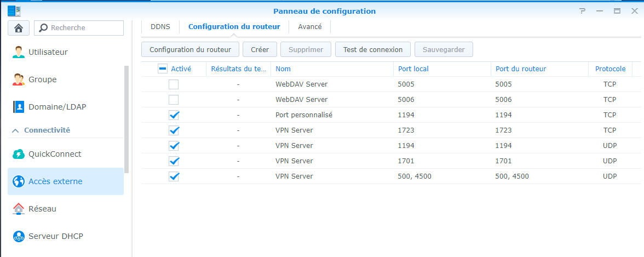
Task: Open Utilisateur via its user icon
Action: [x=19, y=52]
